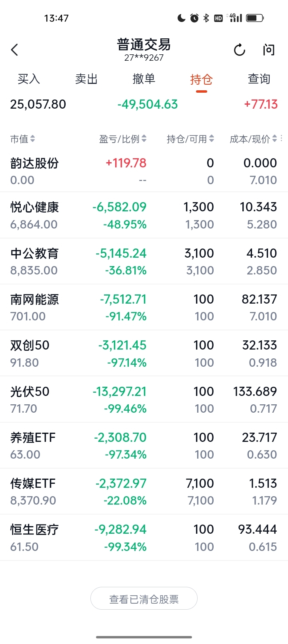
Task: Open the 问 help icon
Action: click(269, 50)
